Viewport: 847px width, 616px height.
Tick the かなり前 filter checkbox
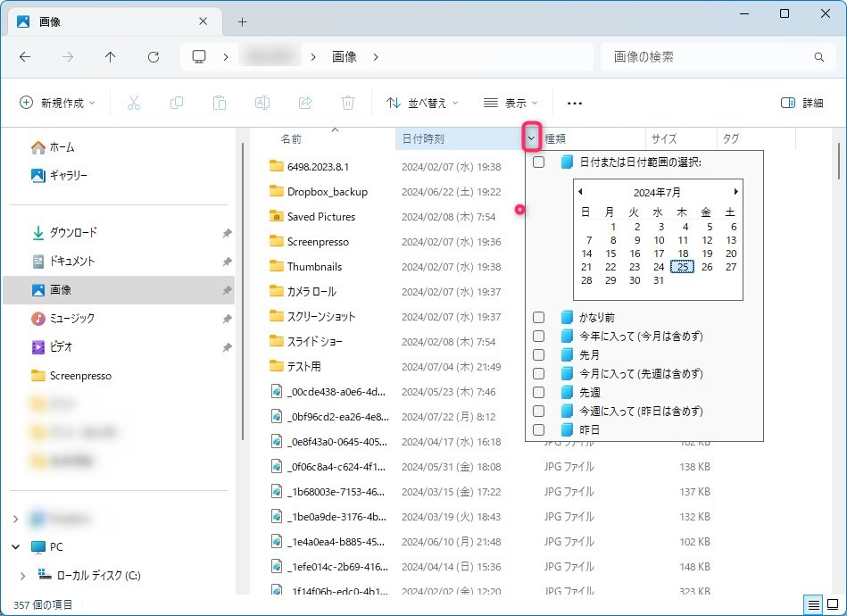(x=538, y=317)
